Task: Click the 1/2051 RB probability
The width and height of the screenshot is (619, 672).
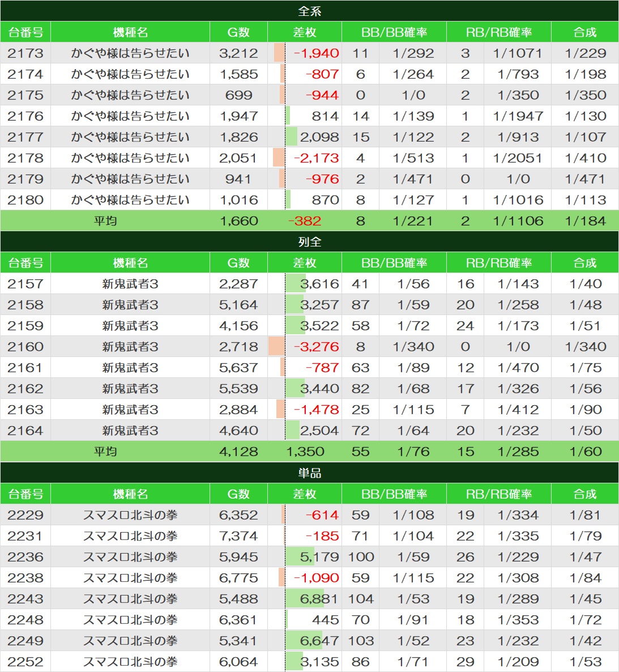Action: coord(518,158)
